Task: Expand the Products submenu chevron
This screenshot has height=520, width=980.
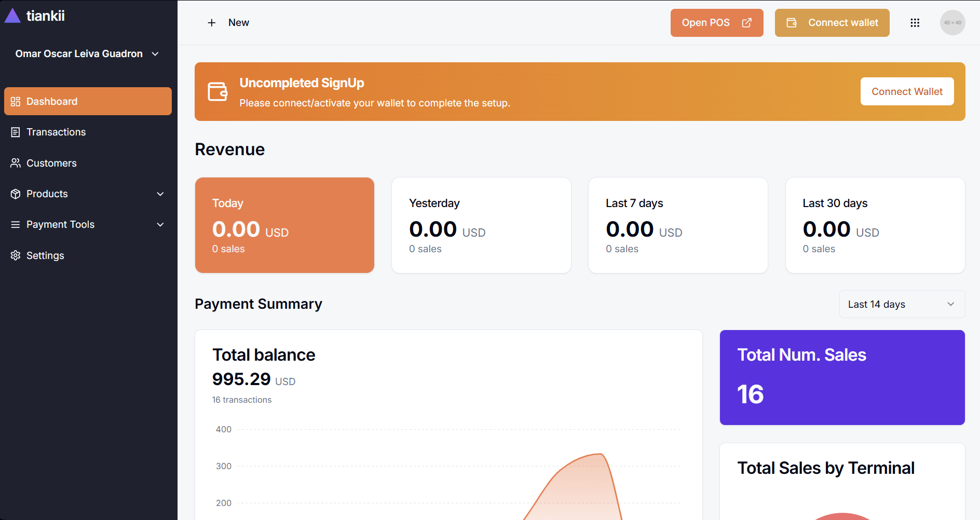Action: (x=160, y=194)
